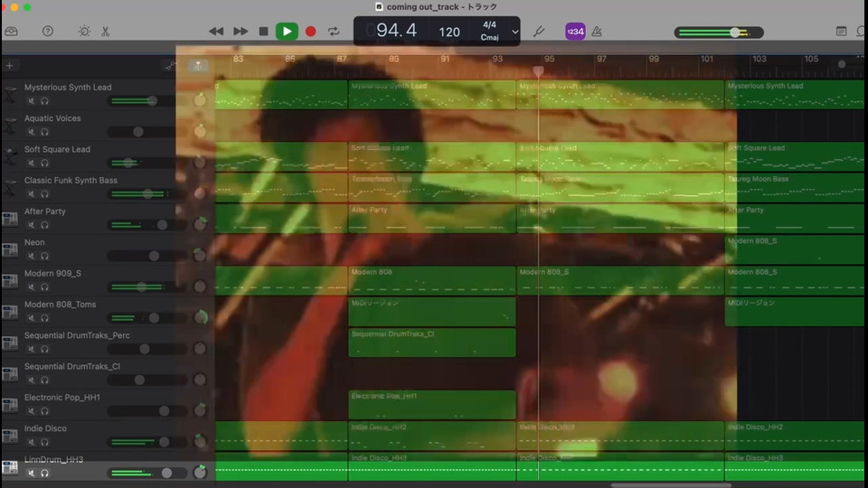Click the horizontal scrollbar at the bottom
This screenshot has height=488, width=868.
tap(671, 485)
